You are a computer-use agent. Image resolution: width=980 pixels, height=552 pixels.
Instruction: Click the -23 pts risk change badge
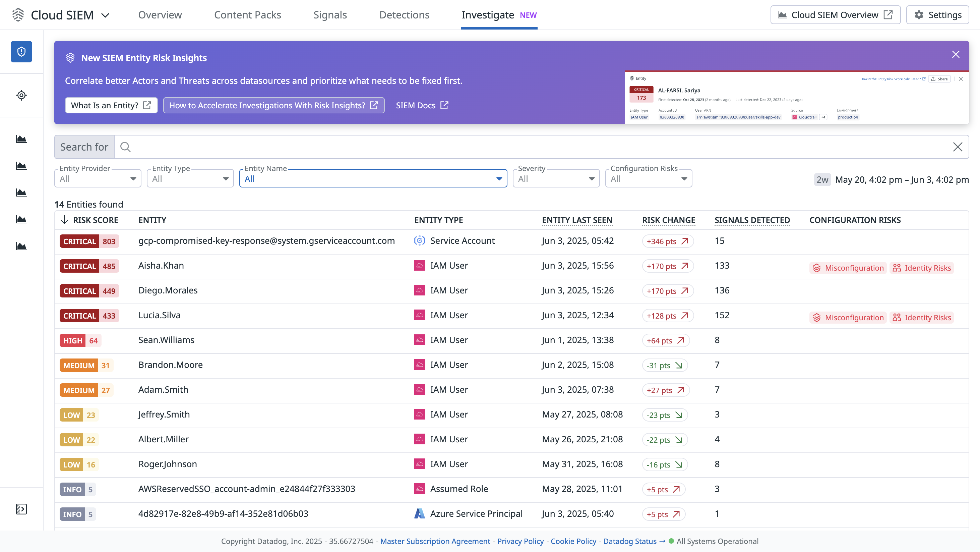665,415
